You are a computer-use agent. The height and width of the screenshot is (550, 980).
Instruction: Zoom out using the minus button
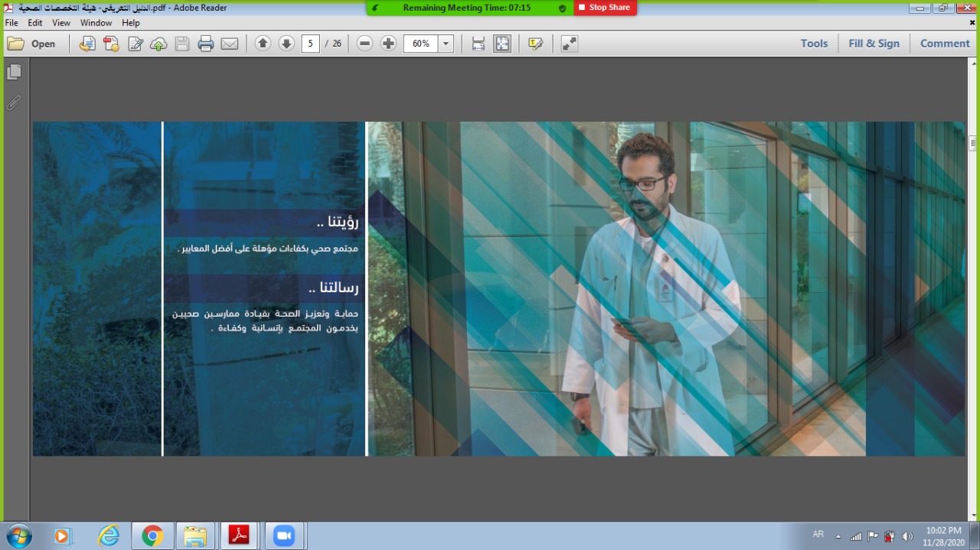click(365, 44)
